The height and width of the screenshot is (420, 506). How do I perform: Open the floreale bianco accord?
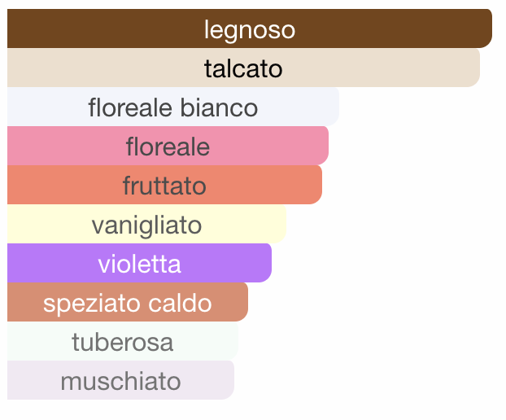(x=173, y=107)
